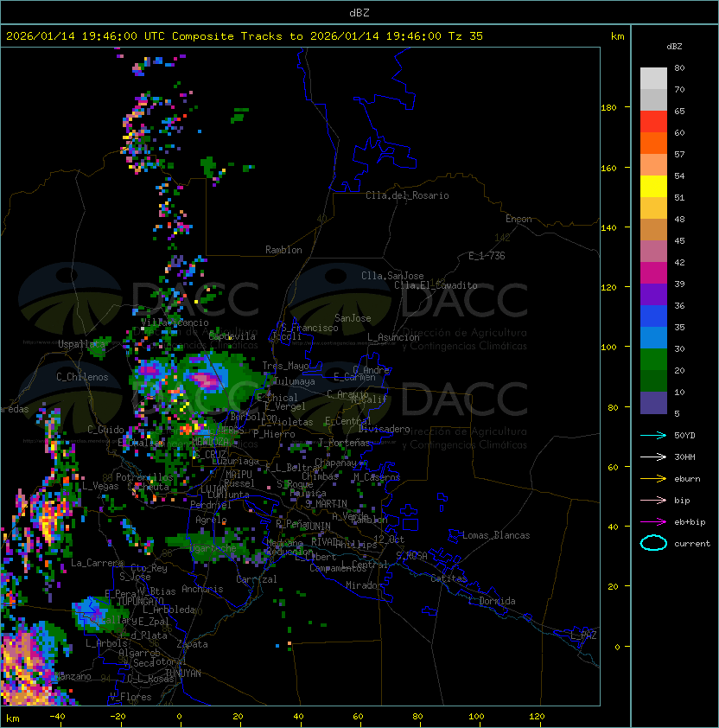Click the magenta eb+bip arrow icon
The image size is (719, 728).
653,522
